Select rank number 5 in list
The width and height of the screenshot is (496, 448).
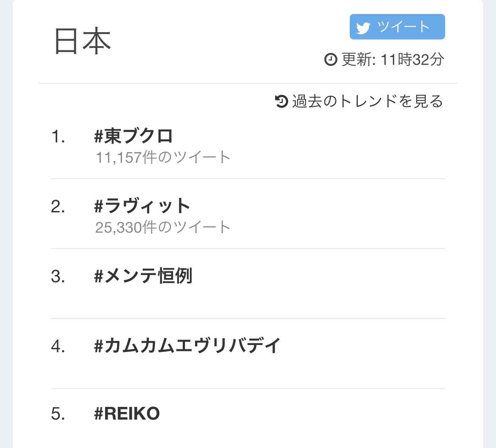(x=58, y=414)
